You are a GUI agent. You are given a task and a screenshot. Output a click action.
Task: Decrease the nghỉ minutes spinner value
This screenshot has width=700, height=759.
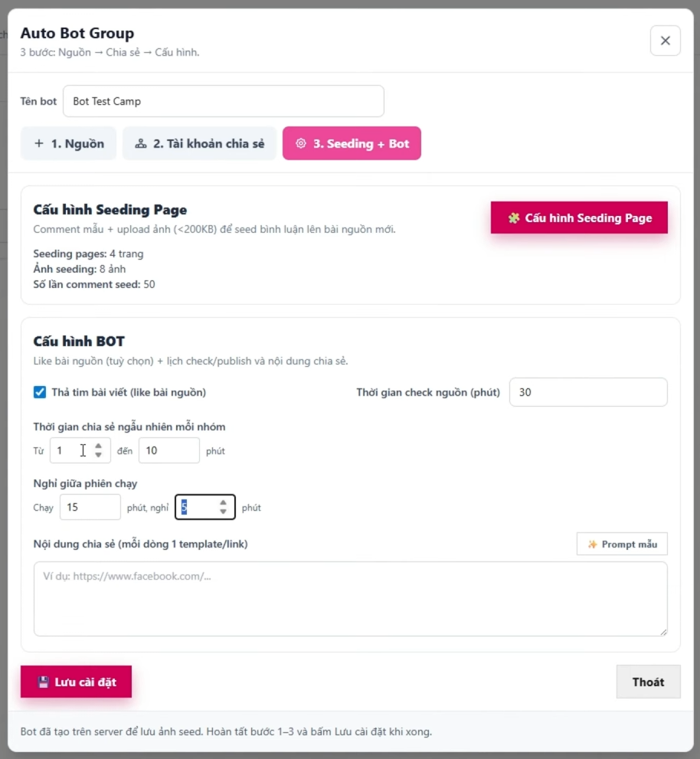(x=223, y=512)
